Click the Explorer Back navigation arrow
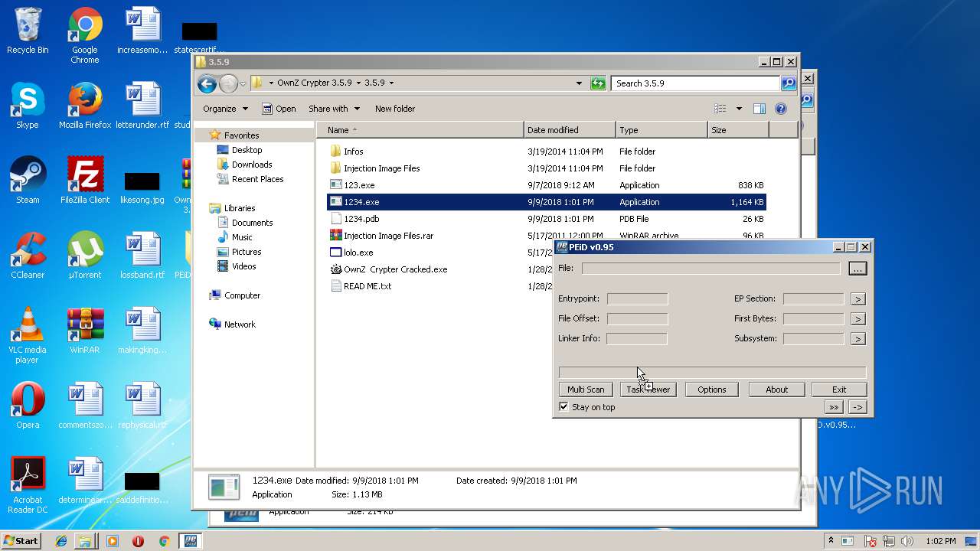The image size is (980, 551). 207,83
